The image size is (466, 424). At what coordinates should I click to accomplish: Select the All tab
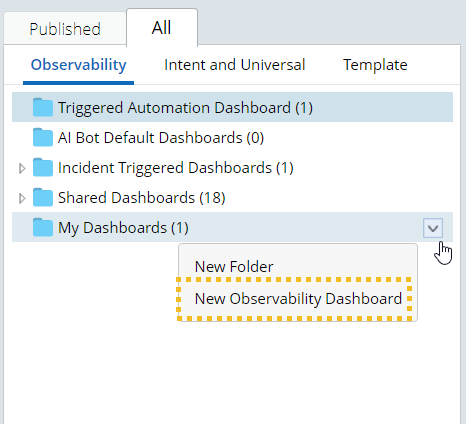point(162,28)
